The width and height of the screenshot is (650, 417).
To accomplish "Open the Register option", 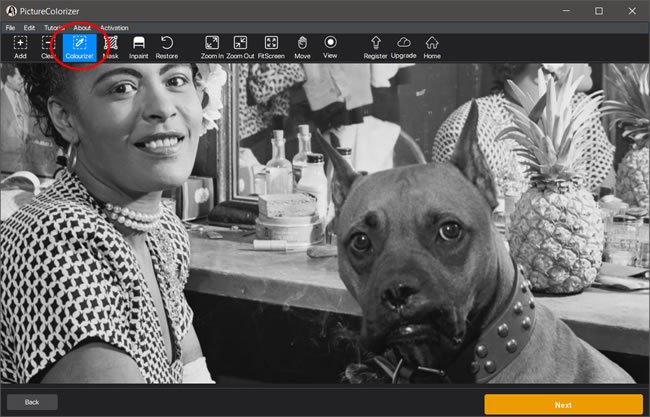I will coord(376,47).
